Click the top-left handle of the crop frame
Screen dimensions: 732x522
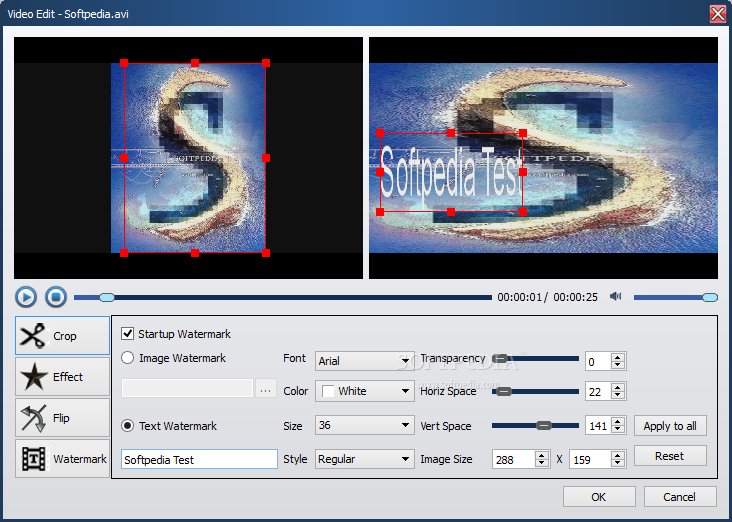click(124, 63)
